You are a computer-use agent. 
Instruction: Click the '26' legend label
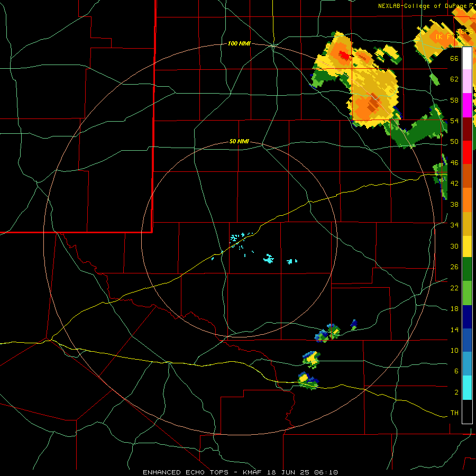tap(454, 267)
